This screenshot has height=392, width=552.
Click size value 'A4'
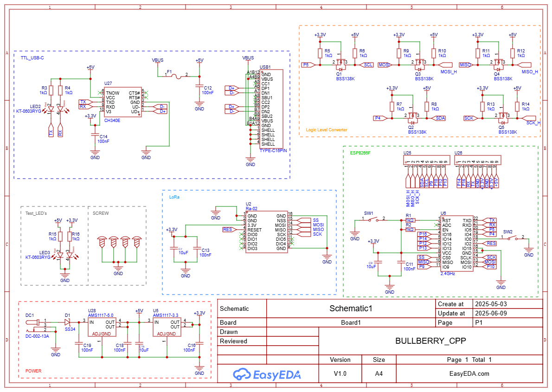point(379,374)
